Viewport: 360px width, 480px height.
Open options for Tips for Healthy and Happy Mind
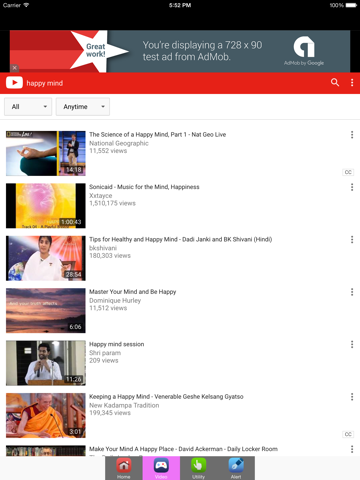click(352, 239)
